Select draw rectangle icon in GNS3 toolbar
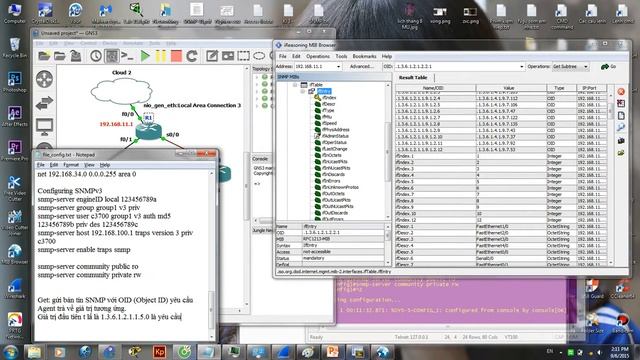Image resolution: width=640 pixels, height=360 pixels. [x=244, y=56]
